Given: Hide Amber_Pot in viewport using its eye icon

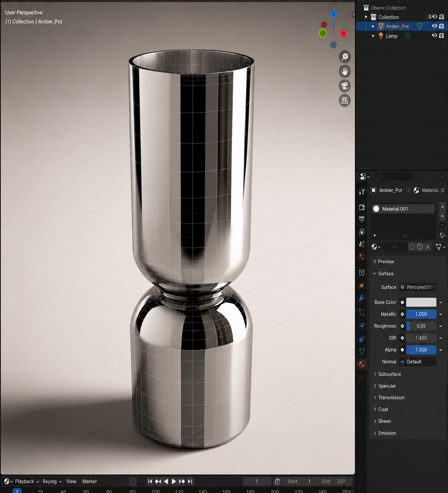Looking at the screenshot, I should 434,26.
